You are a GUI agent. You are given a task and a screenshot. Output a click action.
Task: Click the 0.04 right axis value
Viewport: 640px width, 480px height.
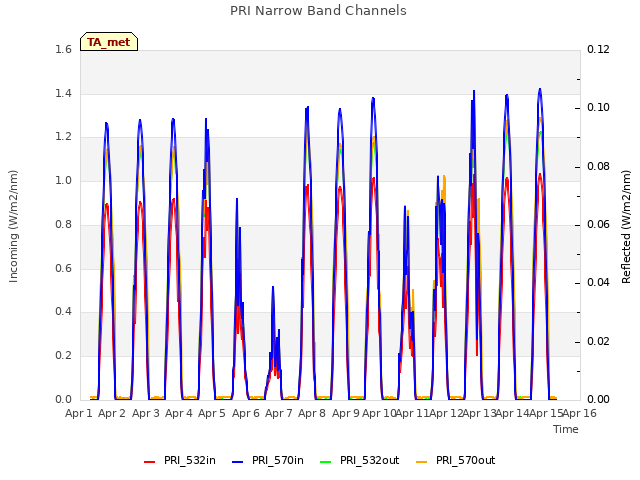pos(598,283)
